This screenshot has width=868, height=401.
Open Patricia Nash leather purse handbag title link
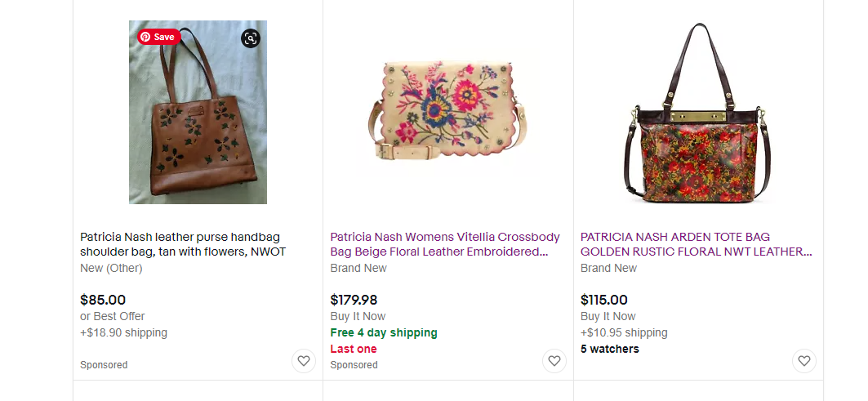[183, 244]
